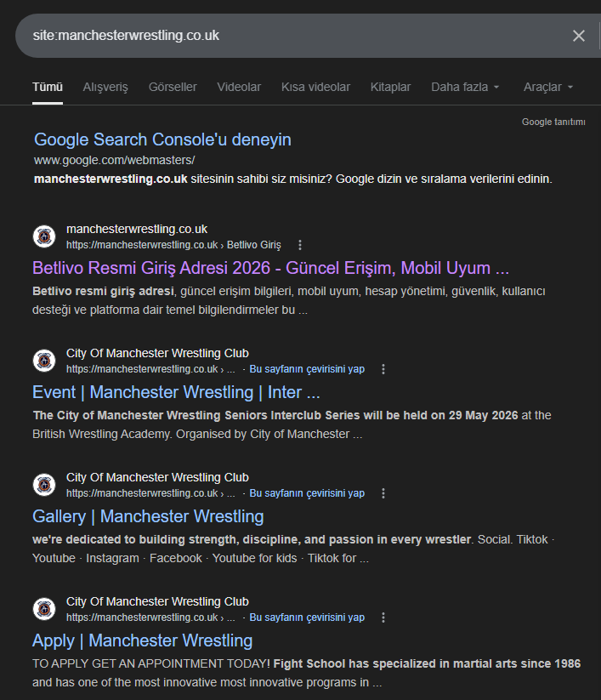Switch to the Videolar tab
Image resolution: width=601 pixels, height=700 pixels.
[x=239, y=87]
